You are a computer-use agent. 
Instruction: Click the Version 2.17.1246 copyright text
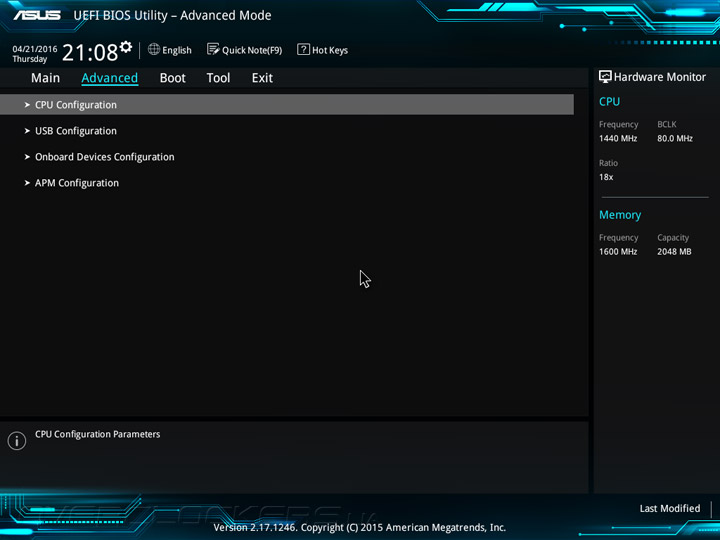point(360,528)
